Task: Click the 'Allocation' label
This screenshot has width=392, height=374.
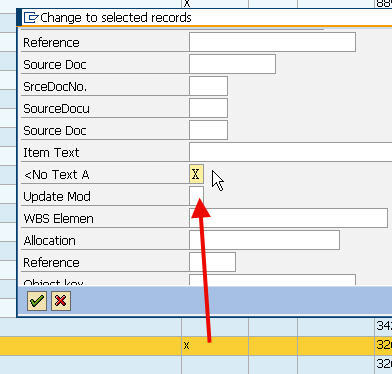Action: point(50,241)
